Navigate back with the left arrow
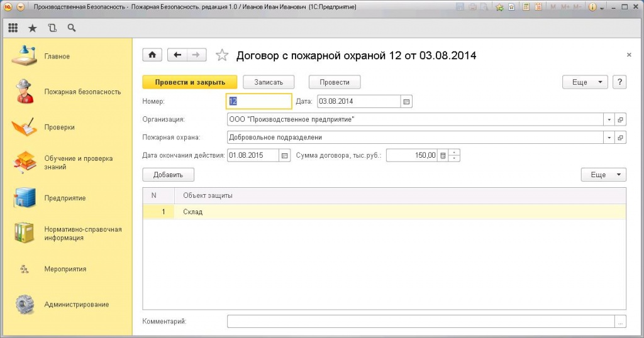Viewport: 644px width, 338px height. [x=177, y=55]
